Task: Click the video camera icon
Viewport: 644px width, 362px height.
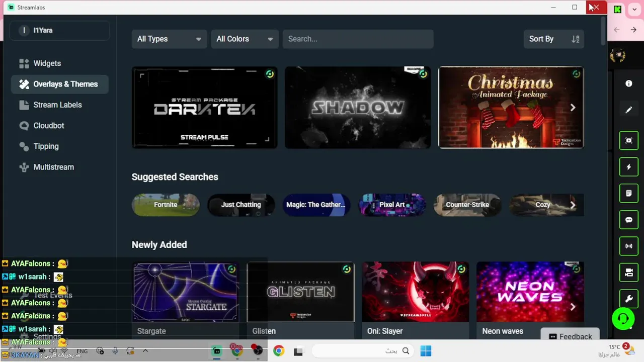Action: (629, 273)
